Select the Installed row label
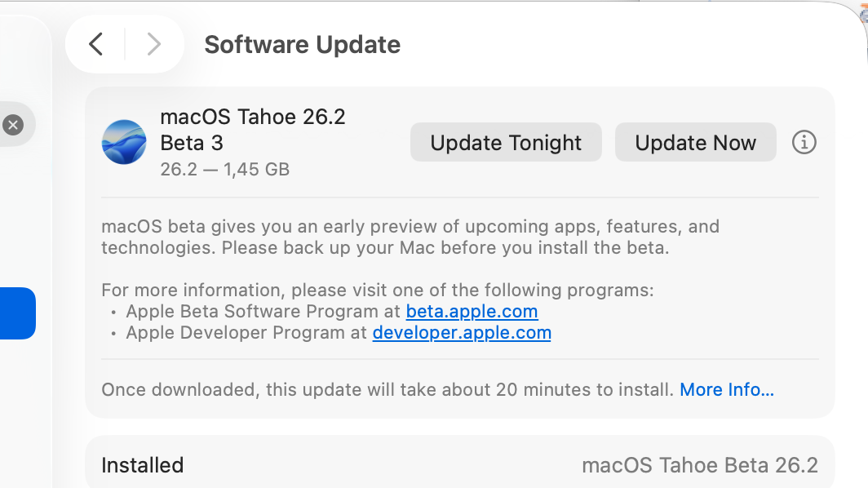Image resolution: width=868 pixels, height=488 pixels. 142,465
